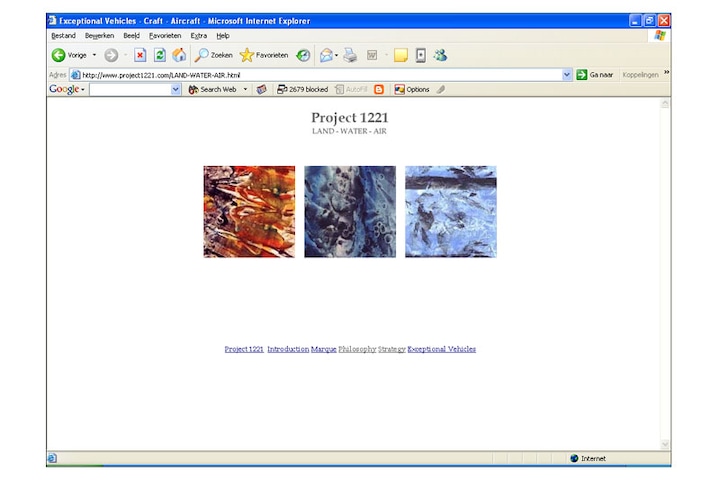Screen dimensions: 720x480
Task: Open the Google search box dropdown
Action: click(176, 89)
